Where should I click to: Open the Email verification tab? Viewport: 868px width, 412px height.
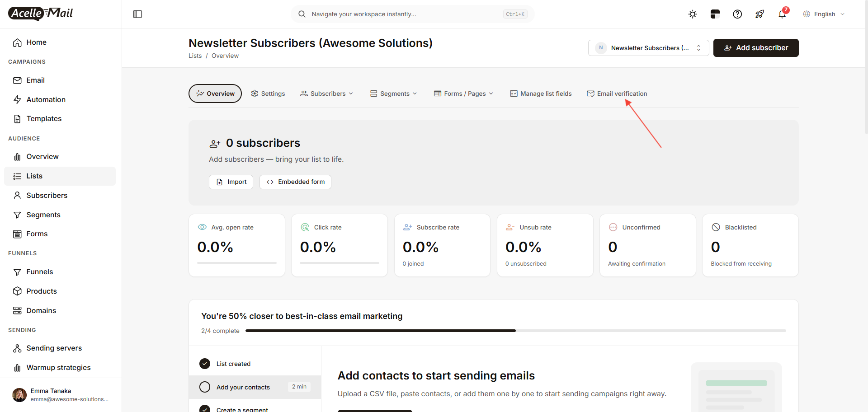coord(617,94)
